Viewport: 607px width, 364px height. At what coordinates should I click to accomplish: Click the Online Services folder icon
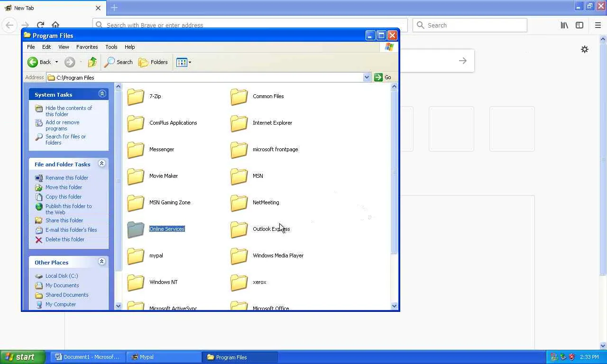point(136,229)
